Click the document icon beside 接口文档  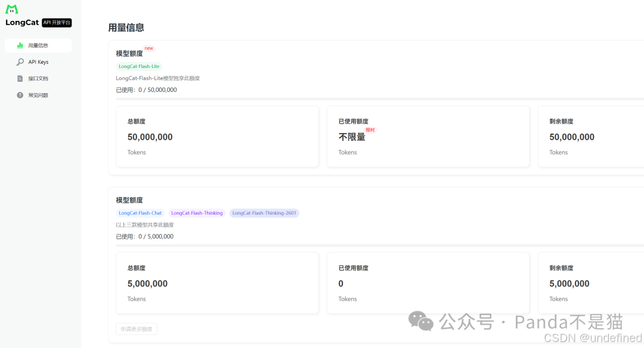coord(20,79)
